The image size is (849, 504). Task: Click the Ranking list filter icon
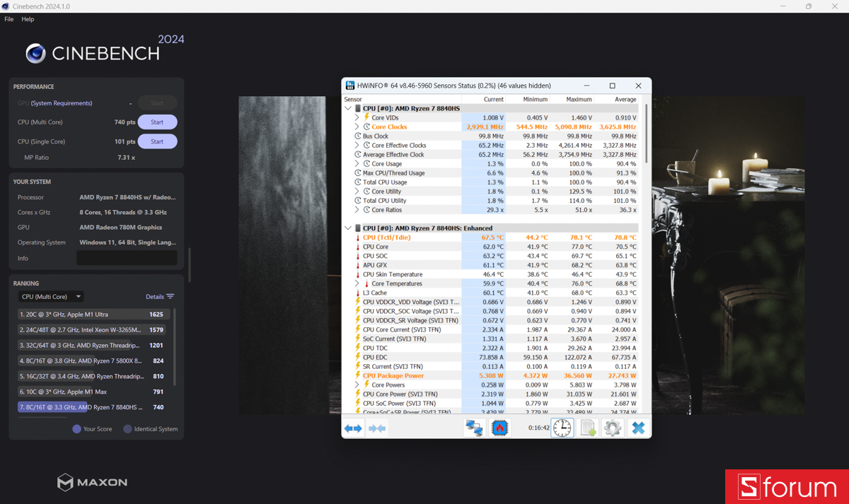click(x=171, y=297)
